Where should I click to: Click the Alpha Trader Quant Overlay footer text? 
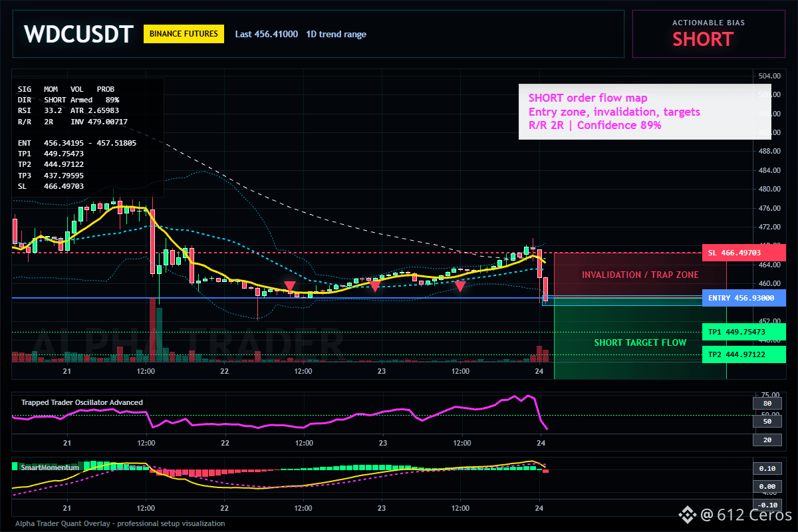[120, 523]
